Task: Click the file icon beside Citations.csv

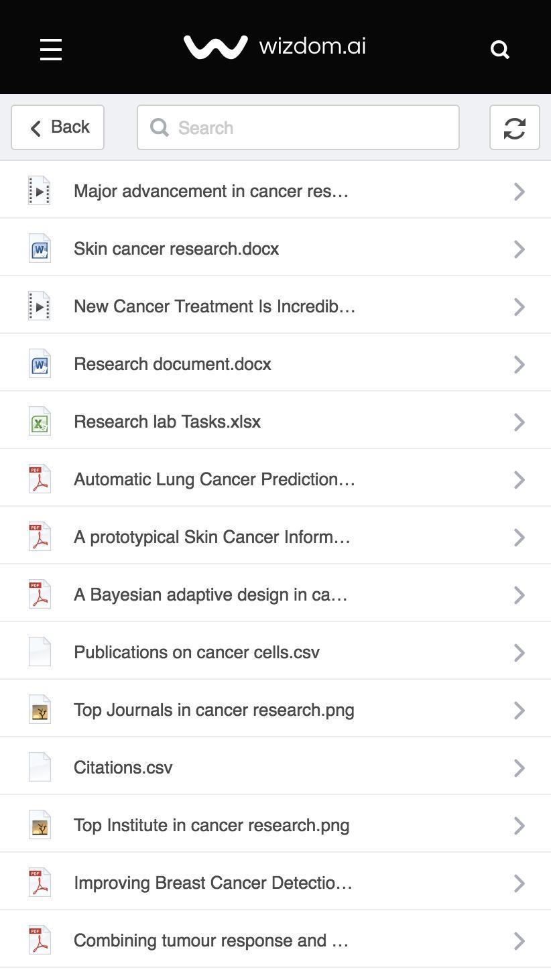Action: click(x=40, y=768)
